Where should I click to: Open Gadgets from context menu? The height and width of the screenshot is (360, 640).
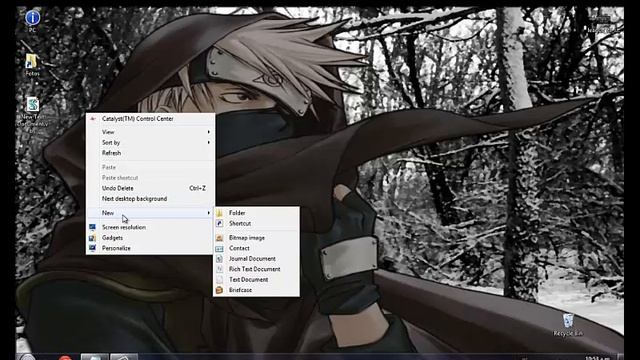click(150, 238)
